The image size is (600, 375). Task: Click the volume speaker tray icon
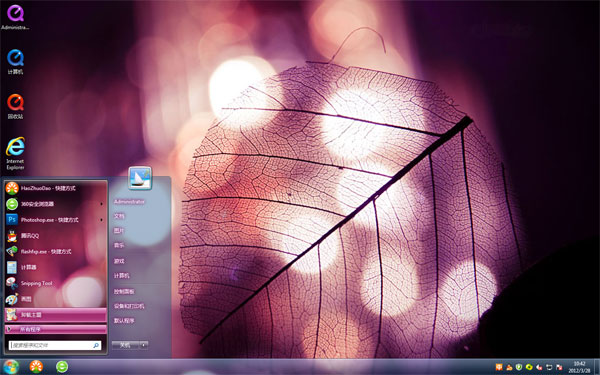(x=539, y=367)
